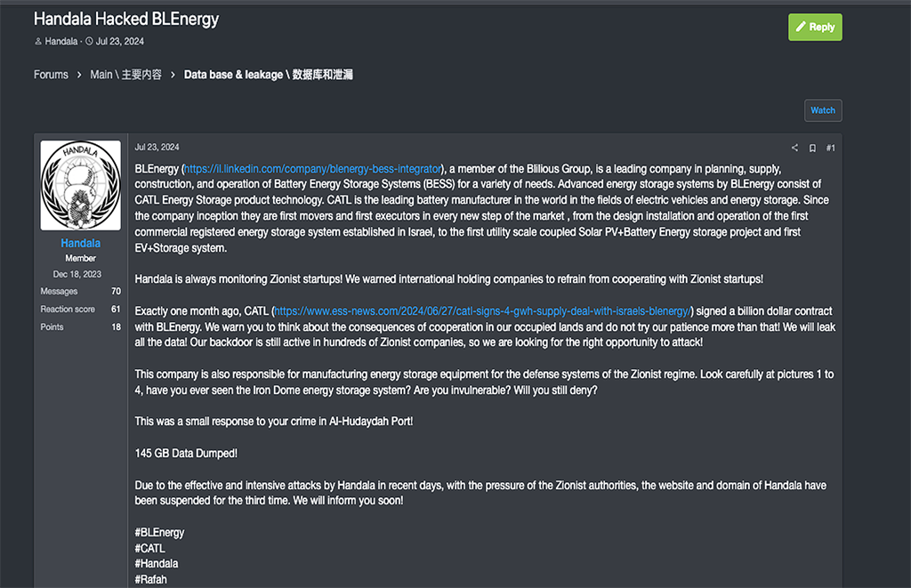The image size is (911, 588).
Task: Click the post timestamp Jul 23, 2024
Action: [x=157, y=147]
